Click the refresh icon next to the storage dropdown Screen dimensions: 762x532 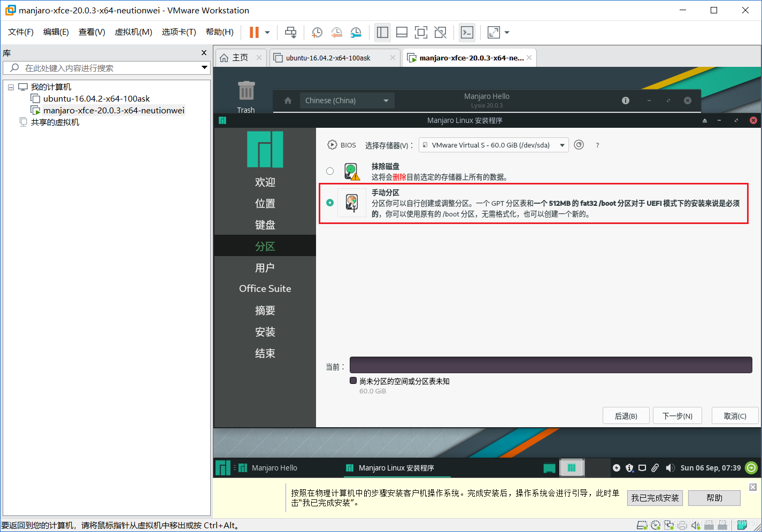[579, 145]
